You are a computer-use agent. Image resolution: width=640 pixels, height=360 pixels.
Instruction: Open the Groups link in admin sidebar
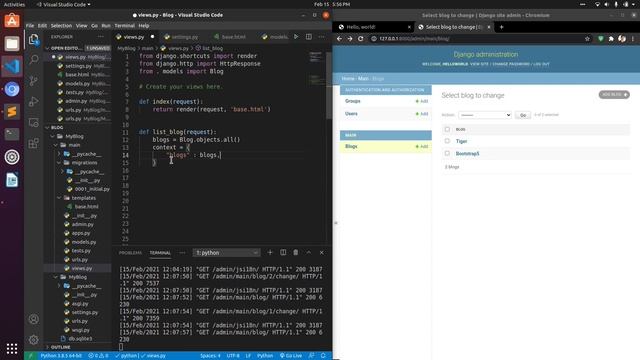coord(353,101)
